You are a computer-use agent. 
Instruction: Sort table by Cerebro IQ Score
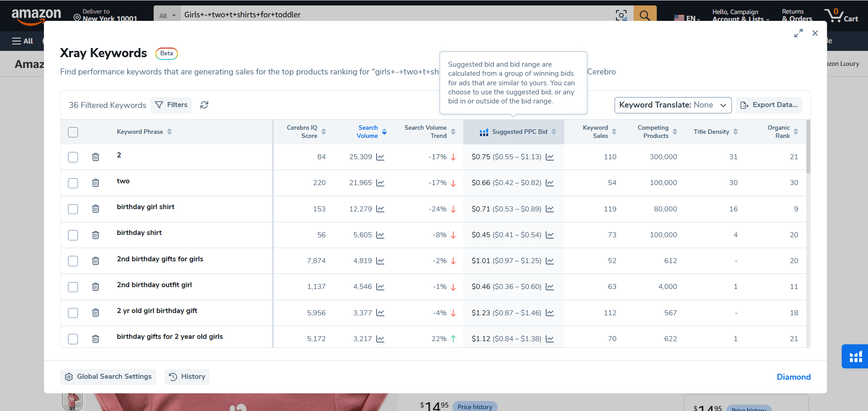(324, 132)
